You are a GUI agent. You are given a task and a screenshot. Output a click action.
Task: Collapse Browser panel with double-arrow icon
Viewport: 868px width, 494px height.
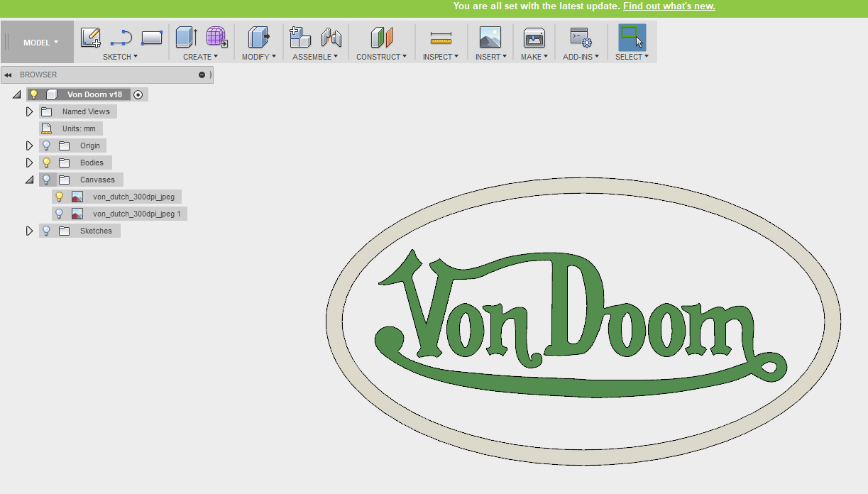point(8,75)
